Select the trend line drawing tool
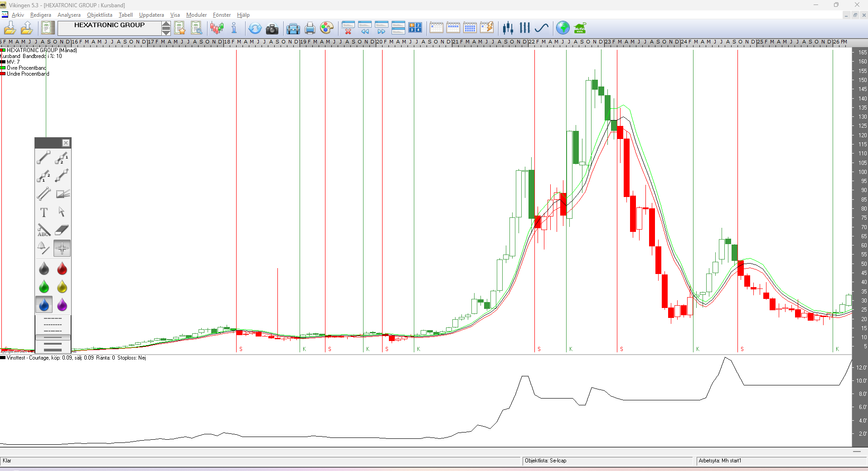Viewport: 868px width, 471px height. pyautogui.click(x=44, y=158)
